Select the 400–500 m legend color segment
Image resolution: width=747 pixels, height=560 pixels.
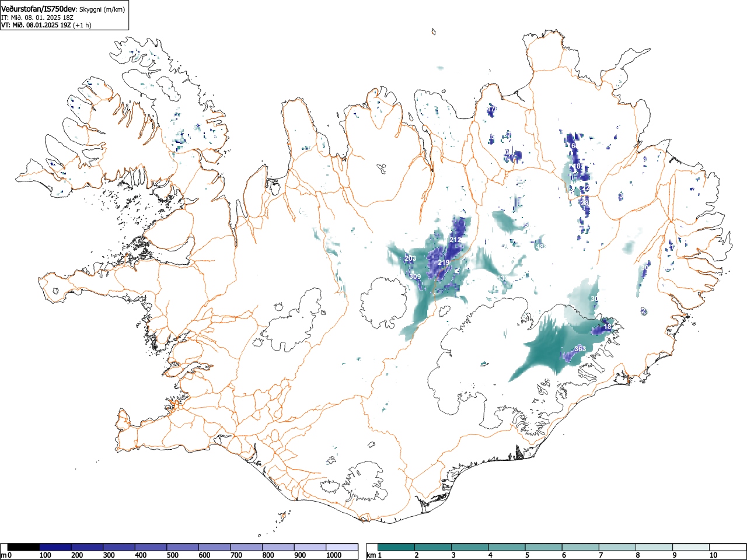pos(151,547)
